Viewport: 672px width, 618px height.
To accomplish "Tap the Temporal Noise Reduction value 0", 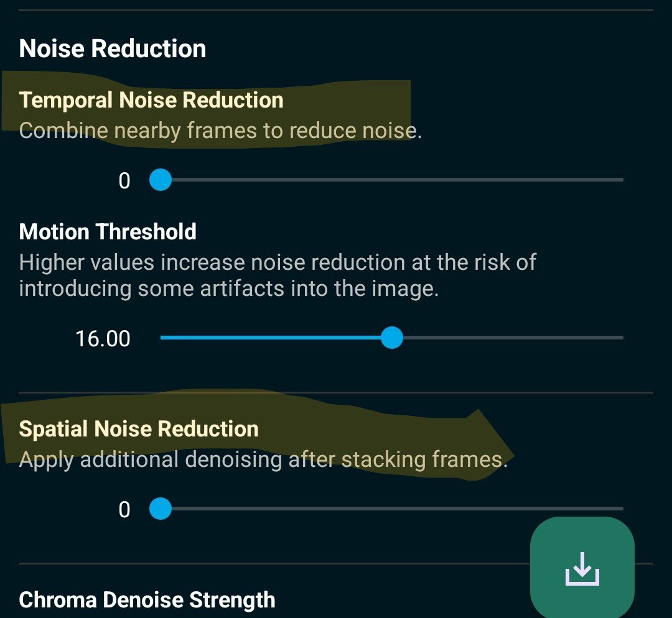I will [124, 181].
